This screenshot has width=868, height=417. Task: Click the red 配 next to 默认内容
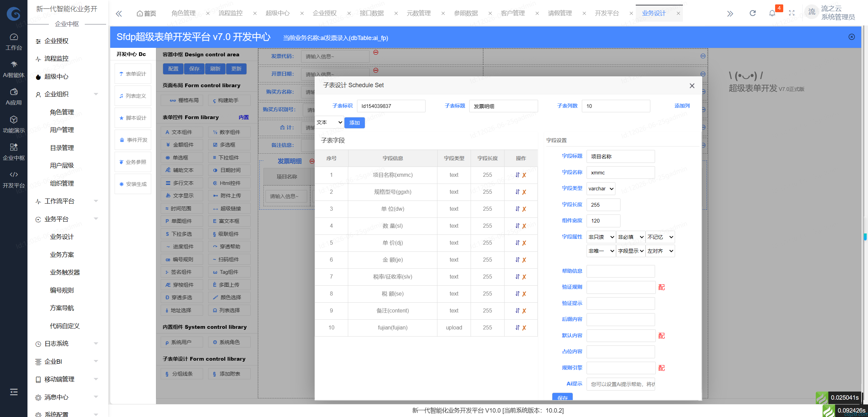(x=662, y=336)
